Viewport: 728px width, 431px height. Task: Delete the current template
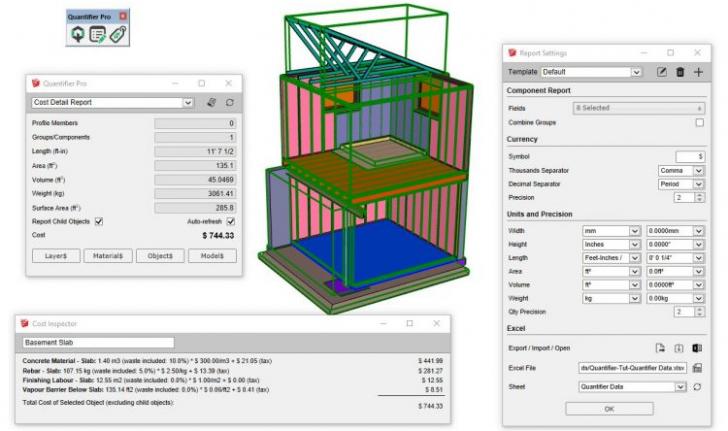click(x=680, y=72)
